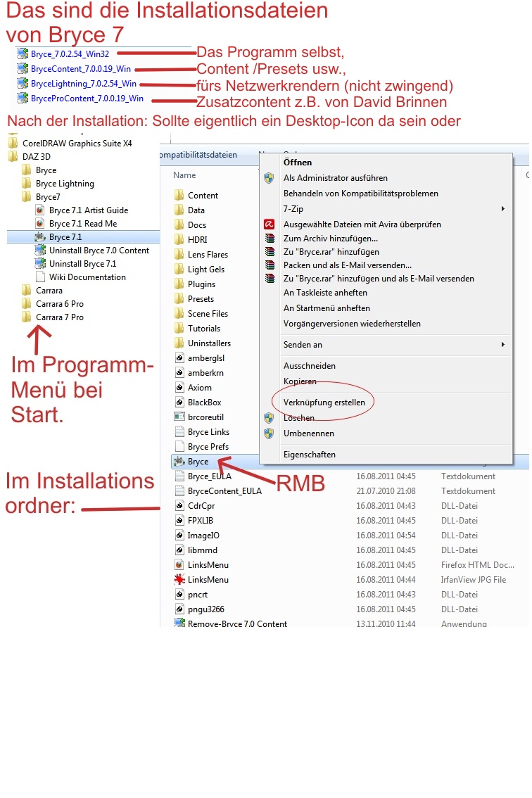Open the Bryce 7.1 Artist Guide entry
The image size is (532, 798).
coord(82,210)
